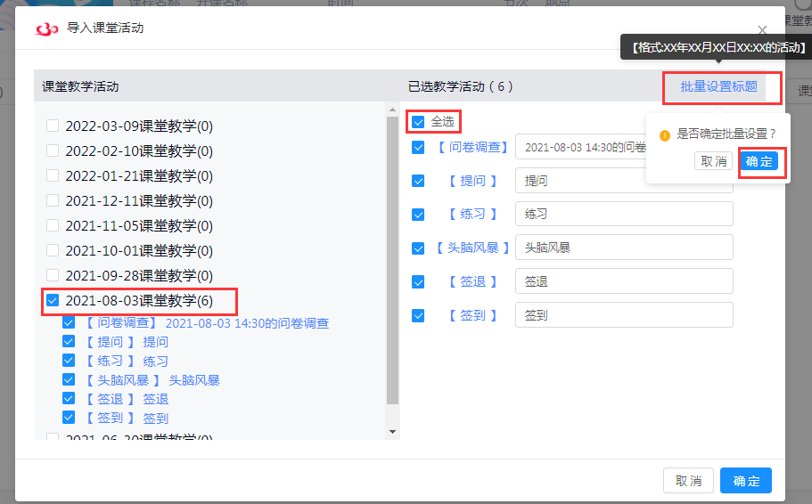
Task: Toggle the 全选 select-all checkbox
Action: 418,122
